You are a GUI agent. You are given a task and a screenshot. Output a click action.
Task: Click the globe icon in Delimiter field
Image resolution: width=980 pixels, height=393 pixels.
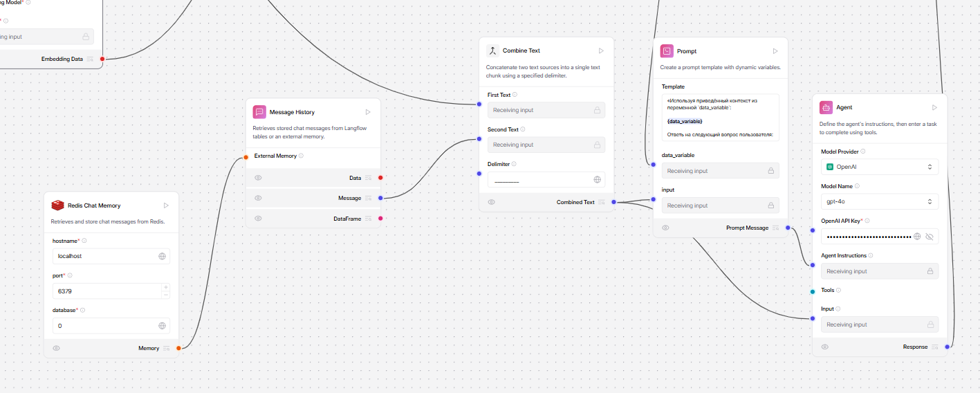click(x=598, y=180)
